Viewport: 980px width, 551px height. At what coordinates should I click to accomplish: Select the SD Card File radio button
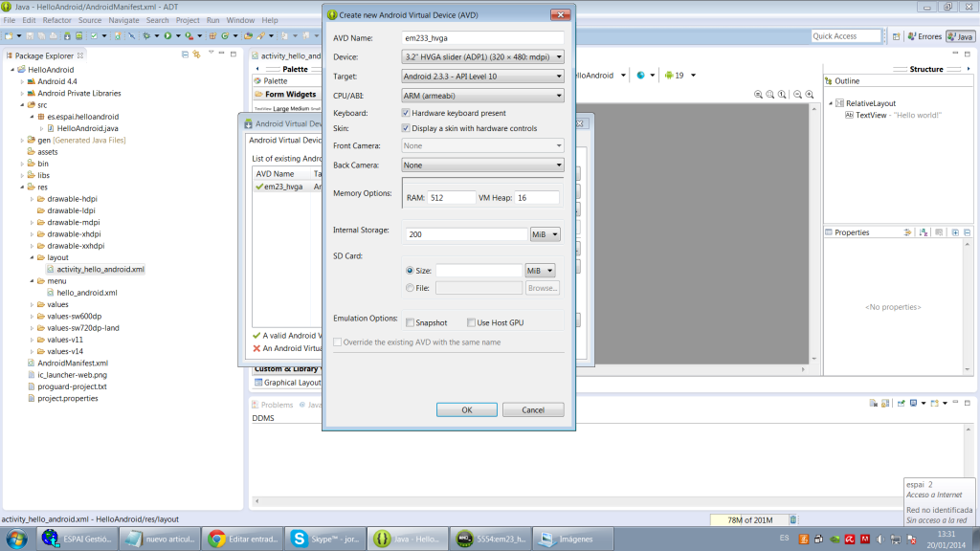[x=410, y=288]
